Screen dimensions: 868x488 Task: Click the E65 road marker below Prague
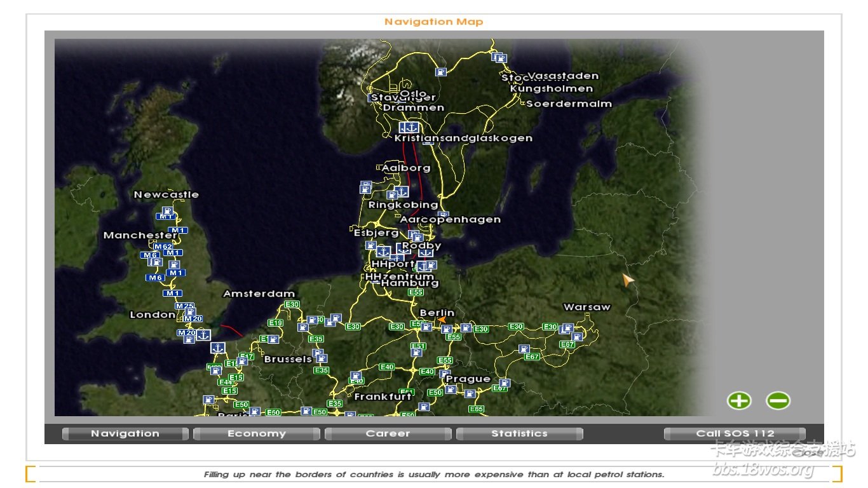pos(477,409)
